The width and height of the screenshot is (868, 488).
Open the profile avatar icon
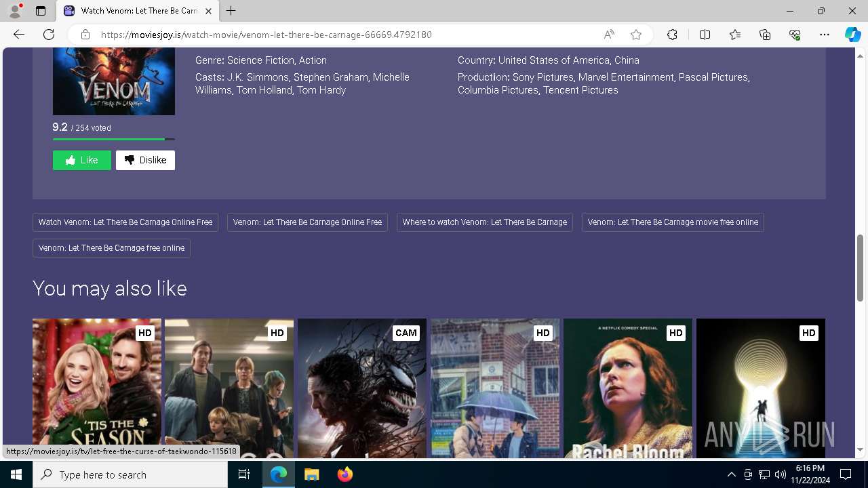click(x=14, y=11)
